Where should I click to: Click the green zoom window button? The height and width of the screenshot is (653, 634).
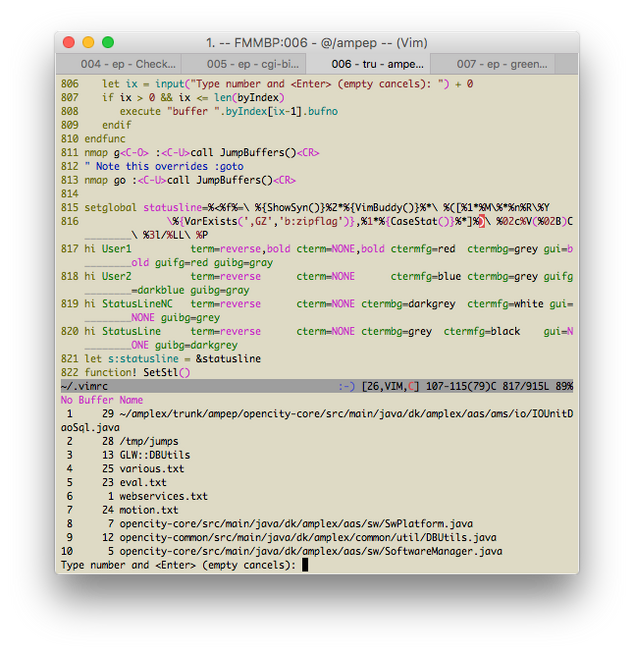(x=108, y=42)
